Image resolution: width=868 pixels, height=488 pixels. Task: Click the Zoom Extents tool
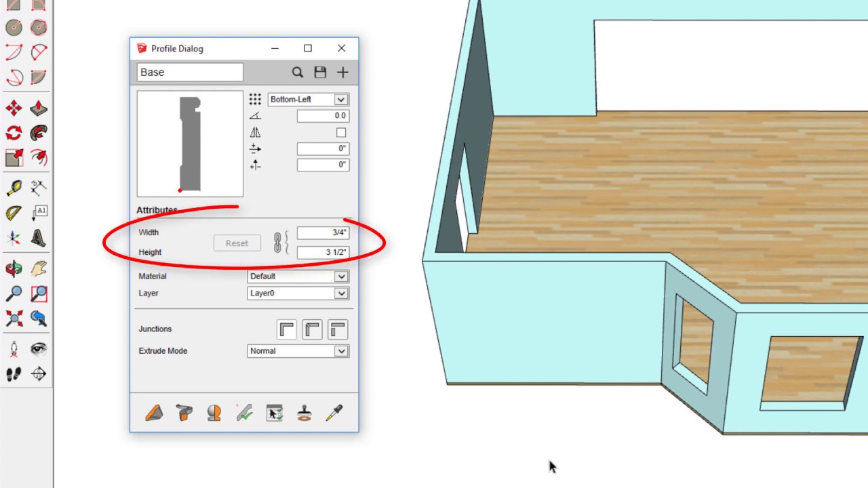tap(14, 319)
